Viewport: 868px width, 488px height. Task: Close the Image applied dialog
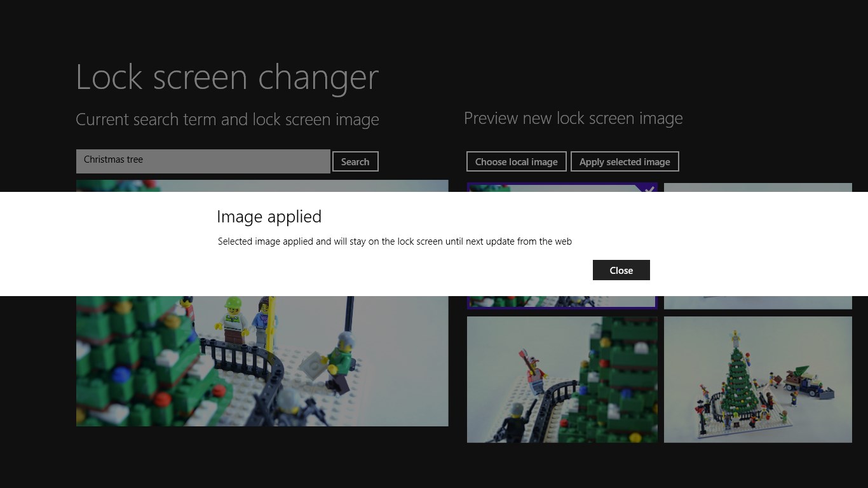coord(621,270)
